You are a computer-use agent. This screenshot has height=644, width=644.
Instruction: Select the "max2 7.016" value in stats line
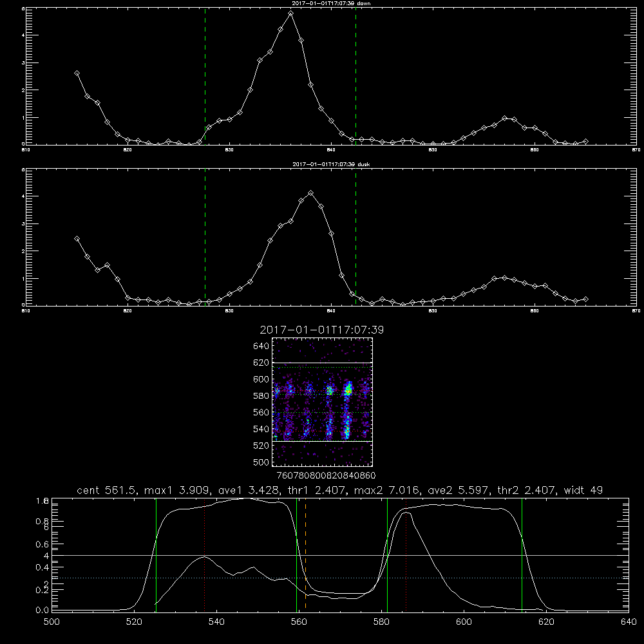point(386,490)
